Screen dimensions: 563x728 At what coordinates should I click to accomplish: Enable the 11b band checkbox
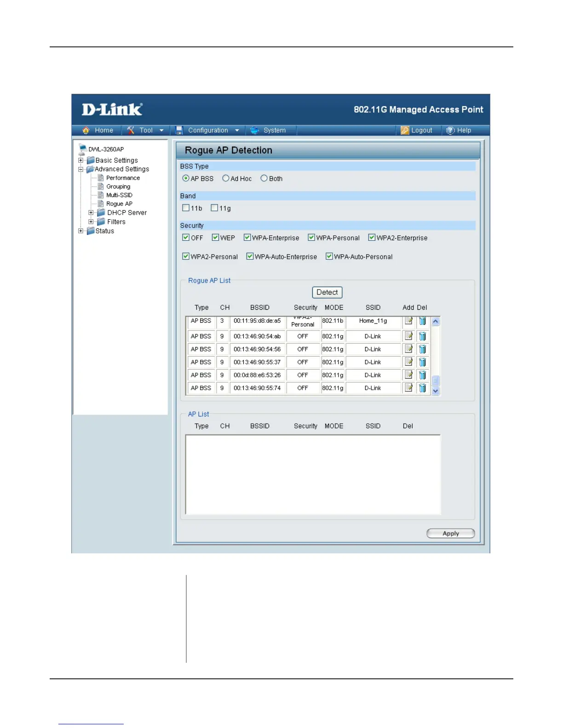tap(186, 208)
